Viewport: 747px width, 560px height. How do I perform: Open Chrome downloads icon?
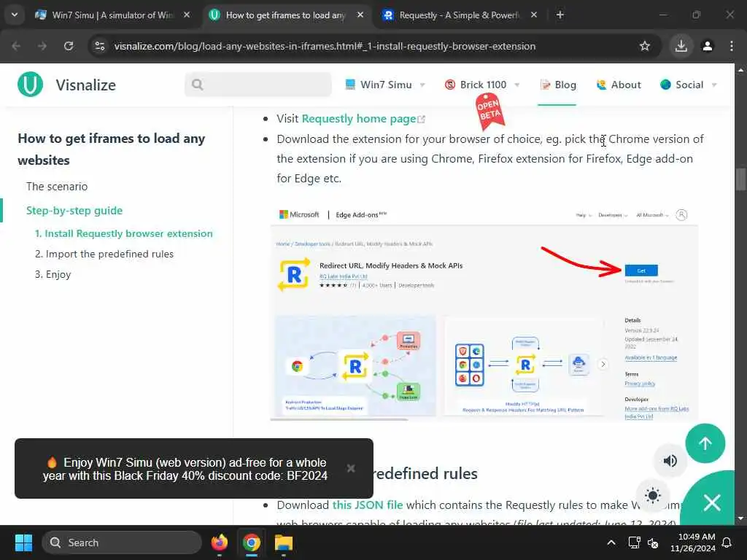pos(681,46)
